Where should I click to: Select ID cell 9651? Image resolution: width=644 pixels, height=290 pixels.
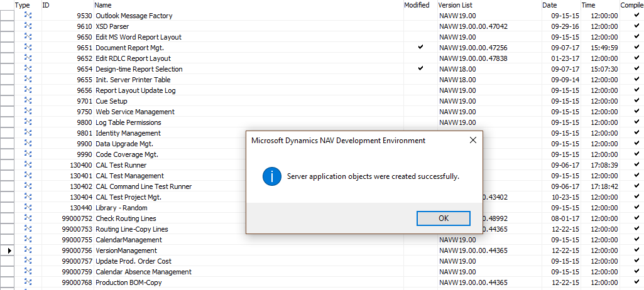(x=85, y=48)
